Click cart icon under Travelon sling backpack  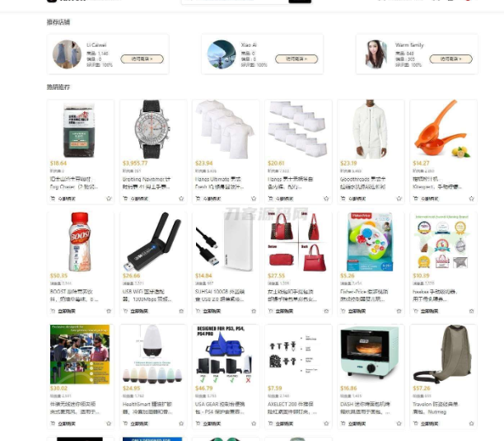[416, 424]
